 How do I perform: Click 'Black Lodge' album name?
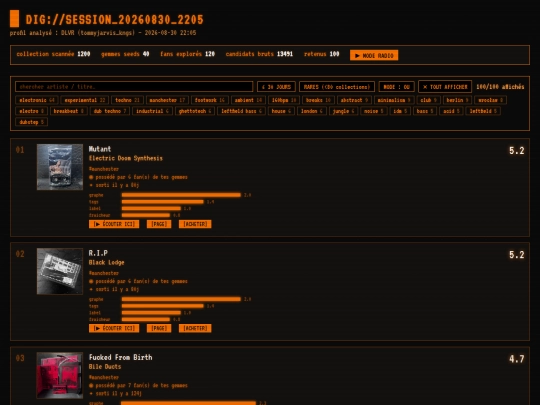pyautogui.click(x=106, y=262)
